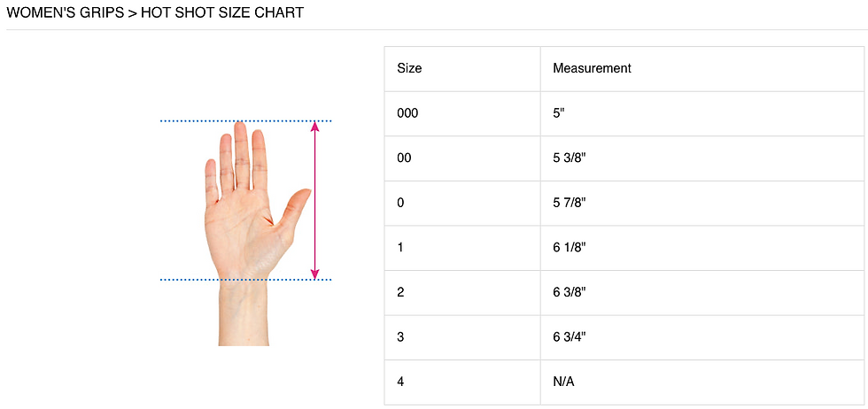The image size is (868, 409).
Task: Click the 5" measurement cell
Action: click(x=559, y=113)
